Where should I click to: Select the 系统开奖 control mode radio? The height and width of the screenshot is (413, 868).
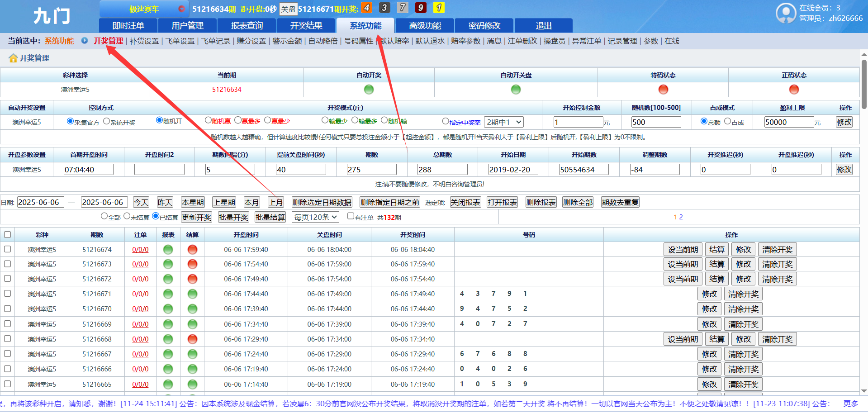pyautogui.click(x=107, y=121)
